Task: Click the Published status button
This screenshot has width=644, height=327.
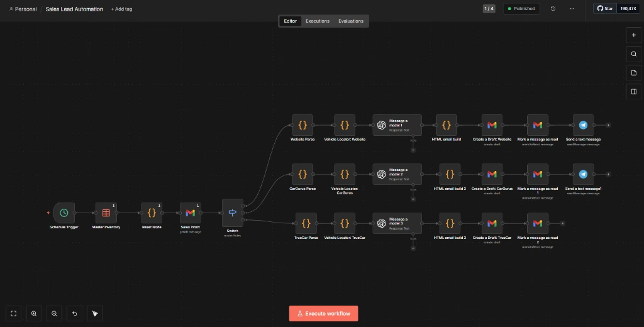Action: pyautogui.click(x=521, y=9)
